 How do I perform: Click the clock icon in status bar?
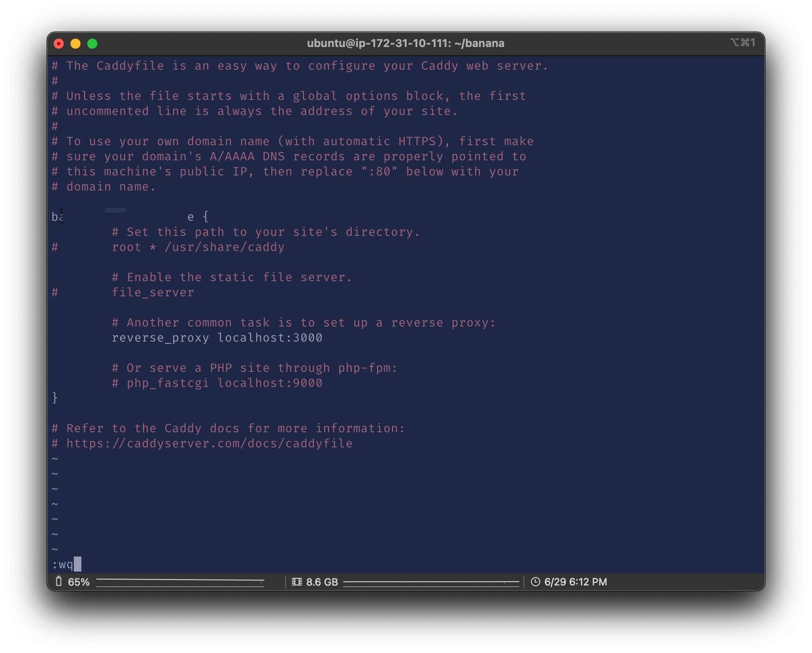click(536, 582)
